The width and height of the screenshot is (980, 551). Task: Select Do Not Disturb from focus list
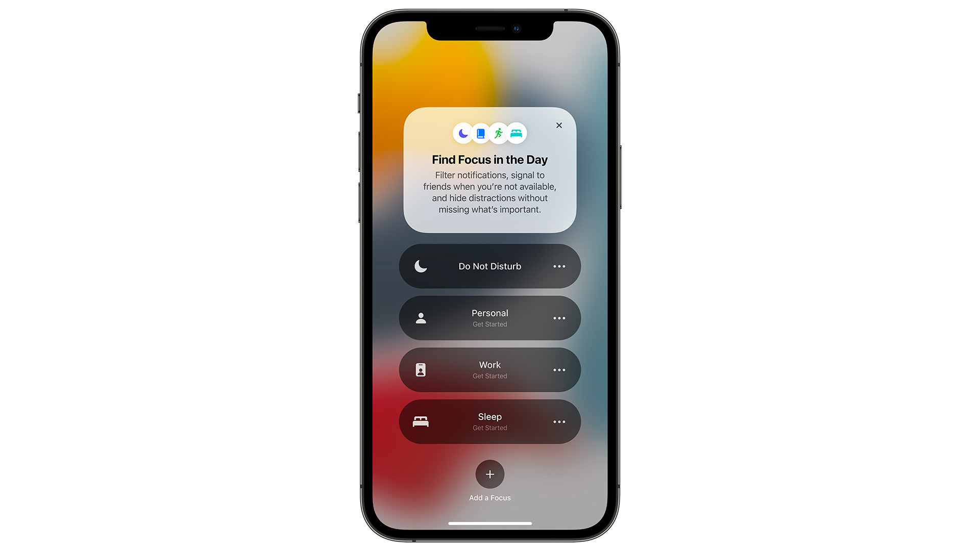490,266
